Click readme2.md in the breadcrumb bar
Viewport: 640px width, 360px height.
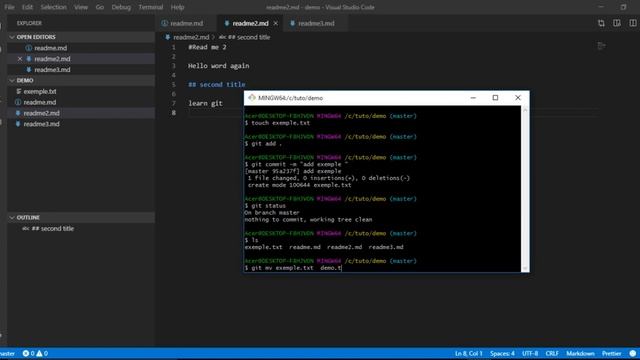(191, 37)
